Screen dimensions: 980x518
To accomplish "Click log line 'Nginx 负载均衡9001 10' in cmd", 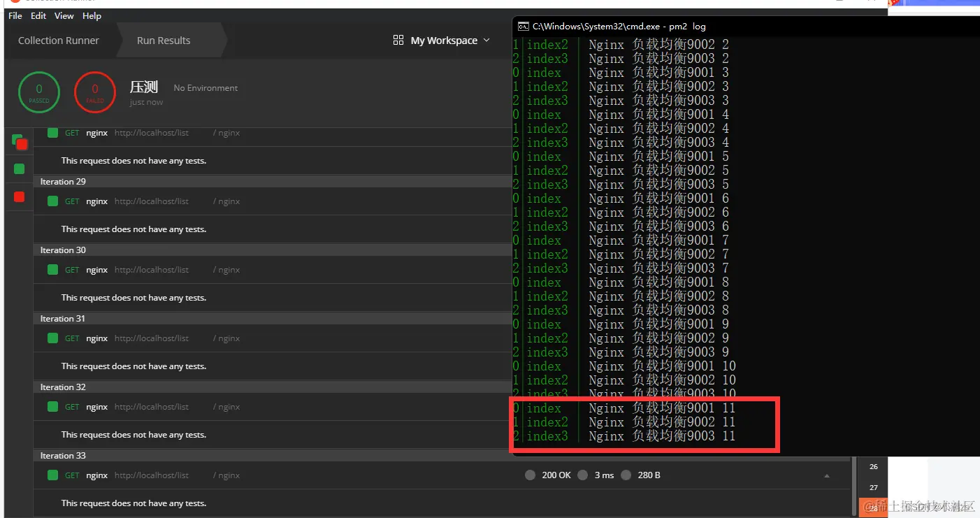I will coord(662,366).
